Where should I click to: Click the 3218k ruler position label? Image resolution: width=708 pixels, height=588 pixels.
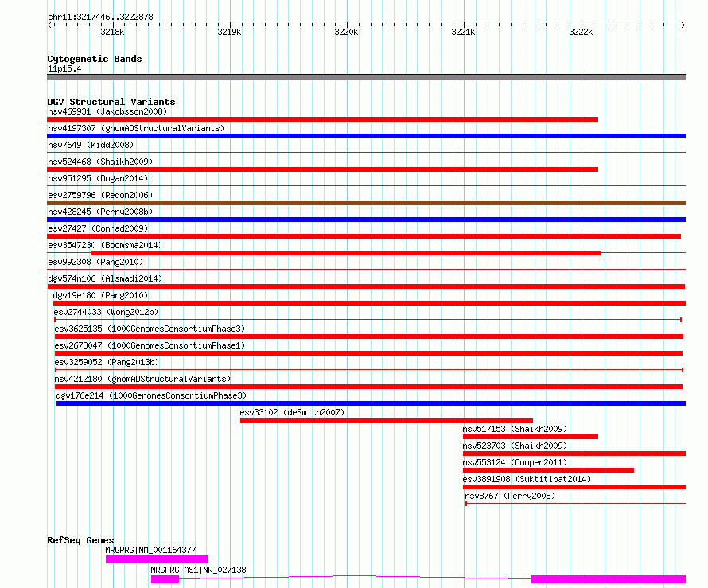(112, 32)
